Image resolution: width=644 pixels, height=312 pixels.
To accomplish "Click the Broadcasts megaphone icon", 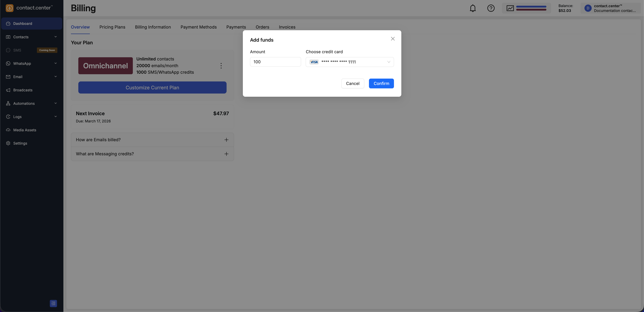I will 8,90.
